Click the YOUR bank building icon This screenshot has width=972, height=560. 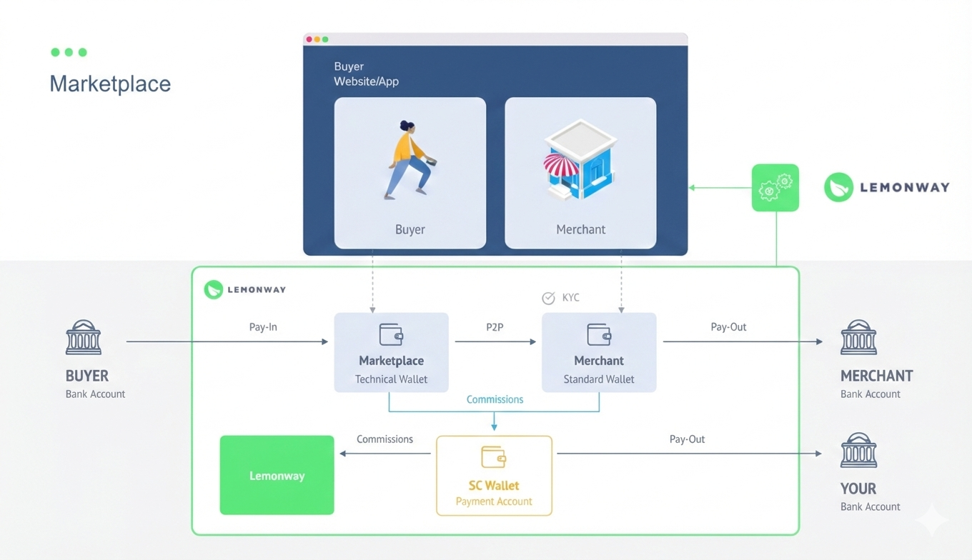point(858,450)
